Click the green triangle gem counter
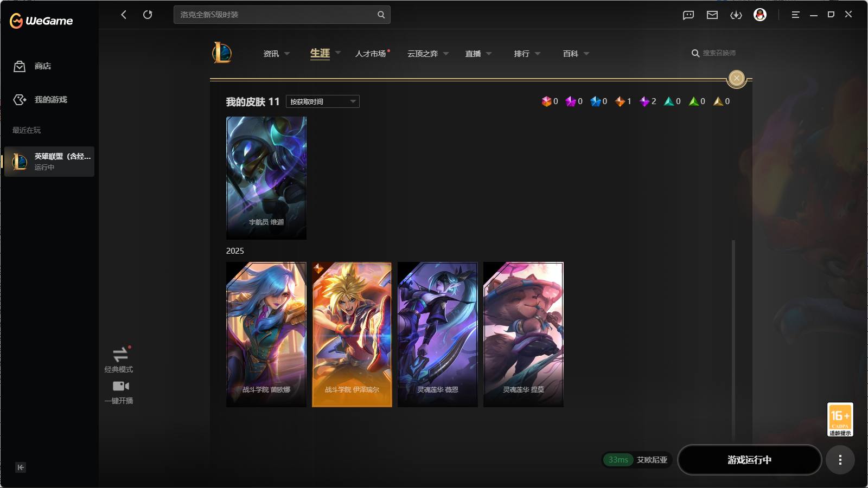868x488 pixels. pyautogui.click(x=697, y=101)
